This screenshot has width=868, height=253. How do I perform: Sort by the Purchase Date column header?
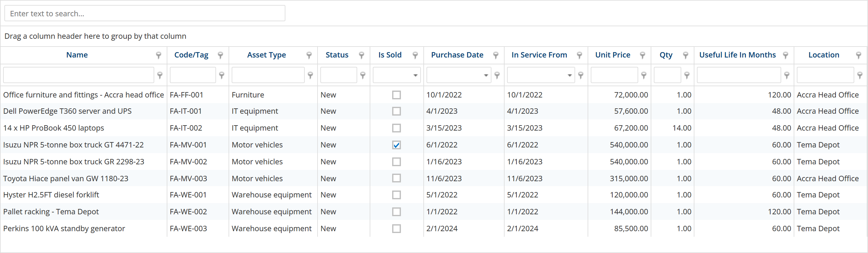tap(457, 55)
